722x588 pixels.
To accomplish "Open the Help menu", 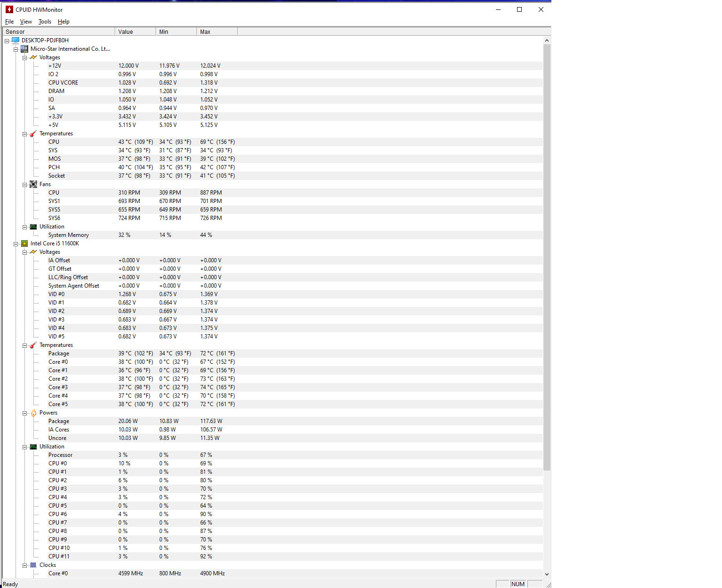I will tap(63, 22).
